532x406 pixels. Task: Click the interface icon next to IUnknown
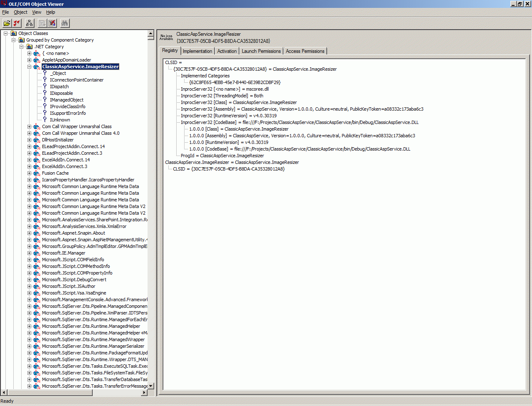tap(45, 120)
